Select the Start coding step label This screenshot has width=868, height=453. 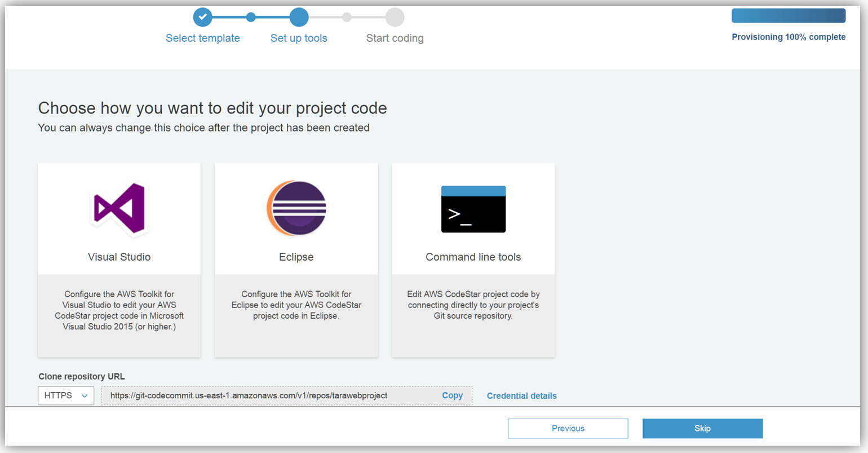(395, 38)
